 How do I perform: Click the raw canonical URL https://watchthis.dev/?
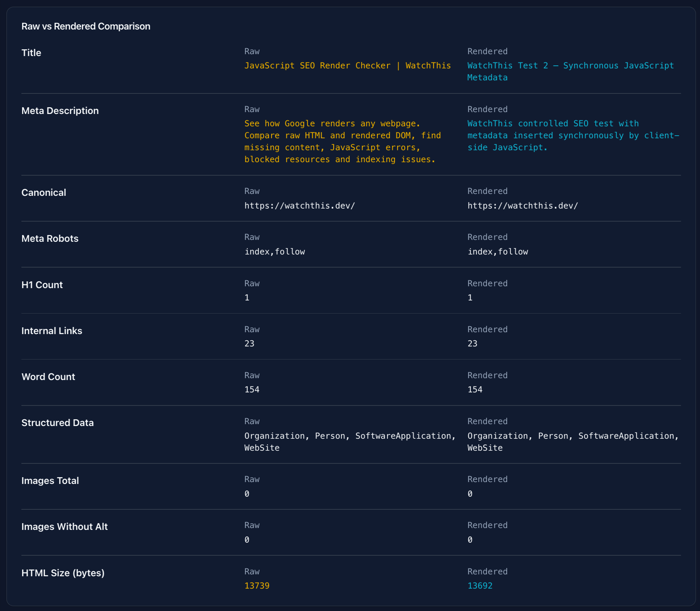300,206
